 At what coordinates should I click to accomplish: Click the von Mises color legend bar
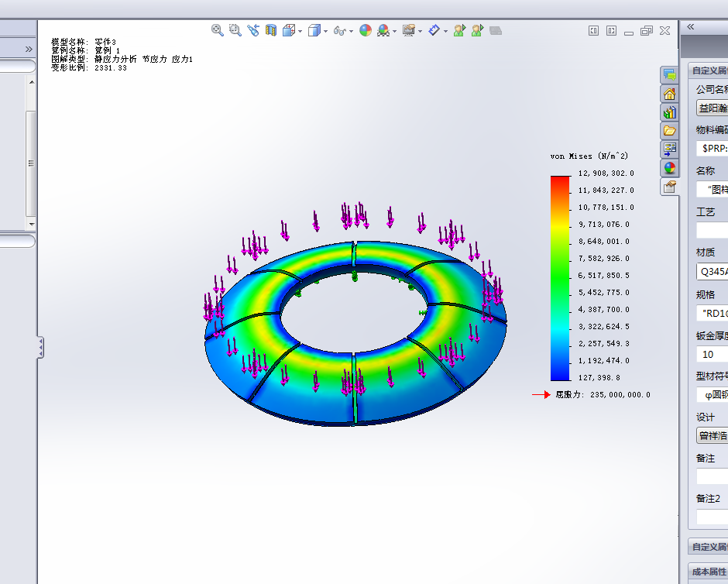coord(561,278)
